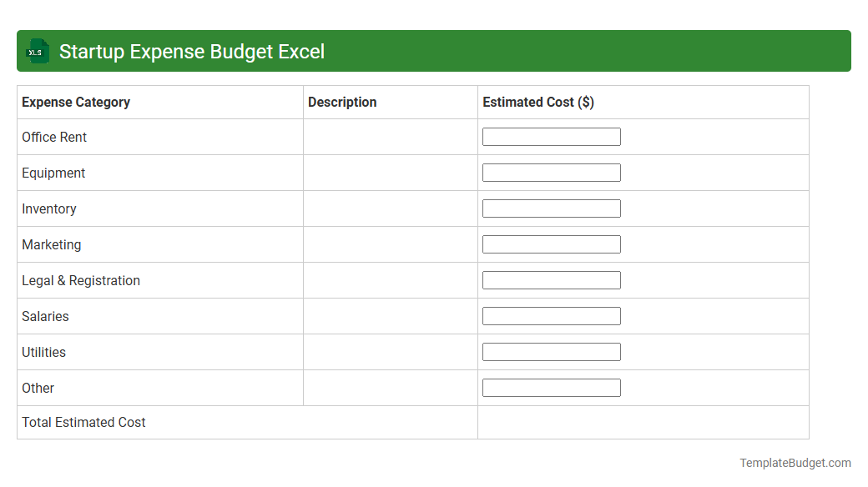Image resolution: width=868 pixels, height=487 pixels.
Task: Click the Startup Expense Budget Excel title
Action: (x=191, y=51)
